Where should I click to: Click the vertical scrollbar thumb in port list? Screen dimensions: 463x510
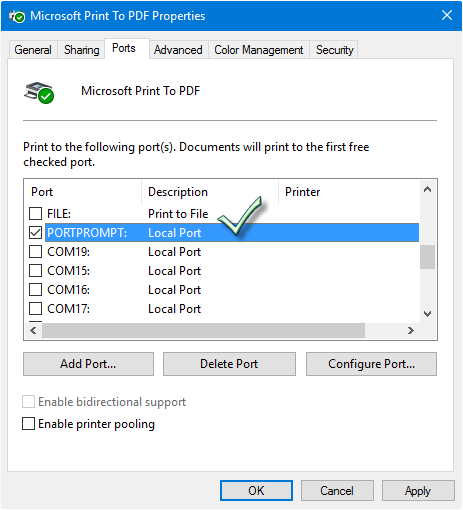(428, 257)
